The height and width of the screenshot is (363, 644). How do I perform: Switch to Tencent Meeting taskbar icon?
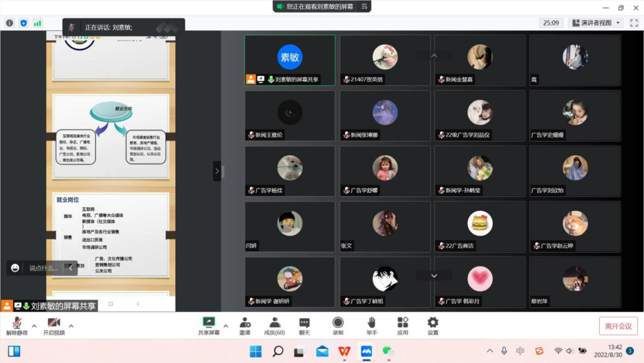pos(366,352)
